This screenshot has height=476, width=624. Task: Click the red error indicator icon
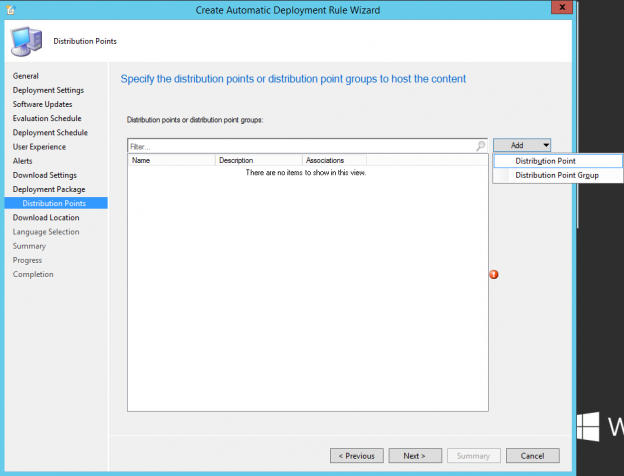pyautogui.click(x=493, y=275)
